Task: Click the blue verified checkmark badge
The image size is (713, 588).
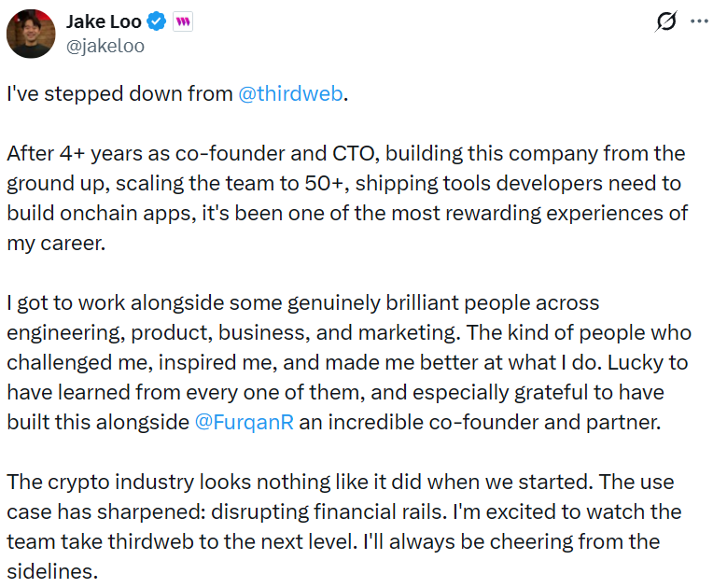Action: click(x=158, y=22)
